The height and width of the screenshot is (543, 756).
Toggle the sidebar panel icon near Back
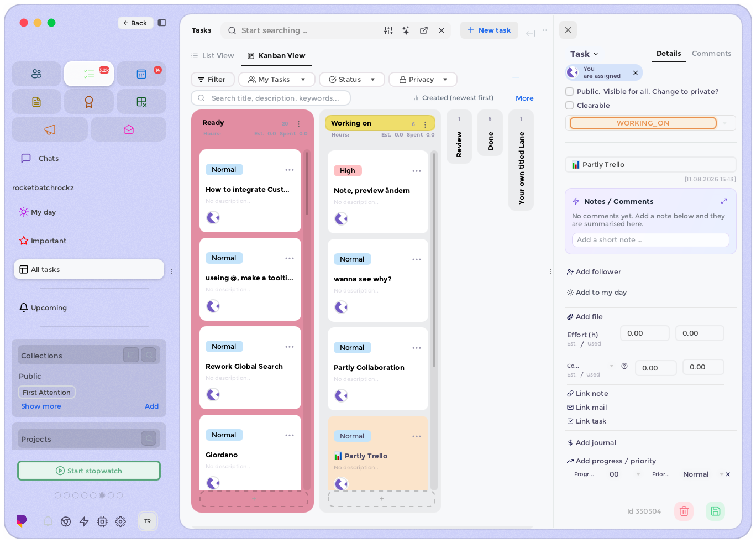coord(162,23)
